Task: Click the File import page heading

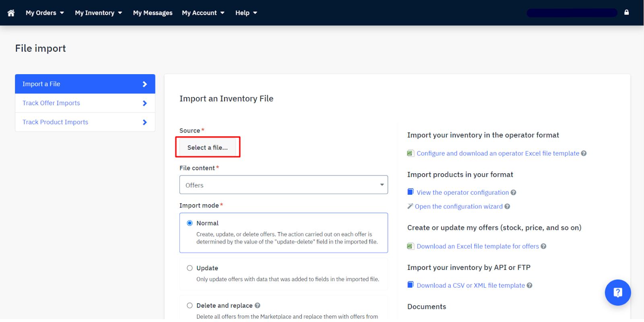Action: 41,48
